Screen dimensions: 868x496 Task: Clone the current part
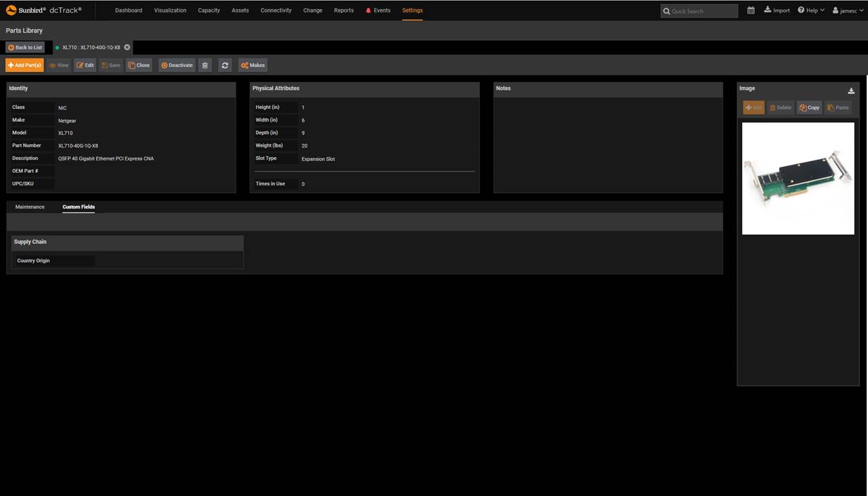(x=139, y=65)
